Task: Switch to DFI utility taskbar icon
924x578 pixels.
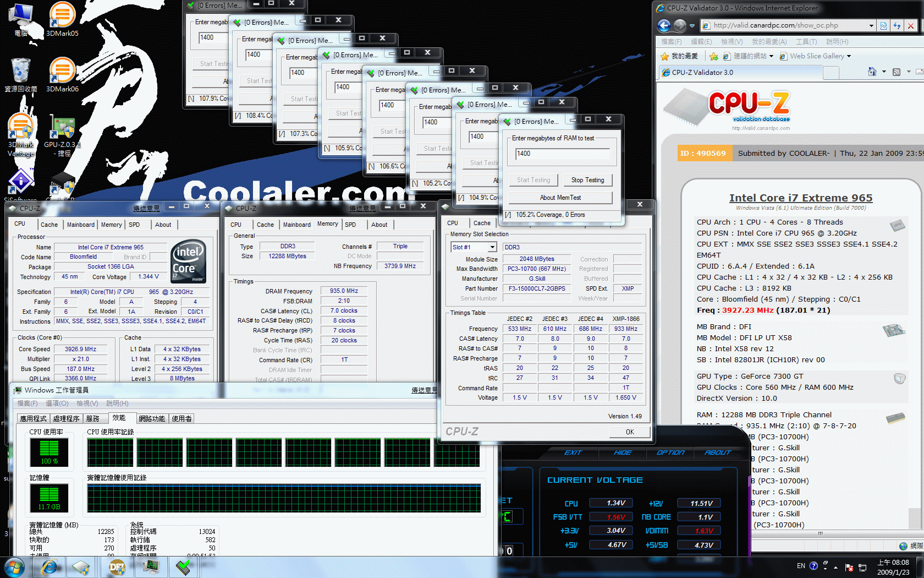Action: (117, 567)
